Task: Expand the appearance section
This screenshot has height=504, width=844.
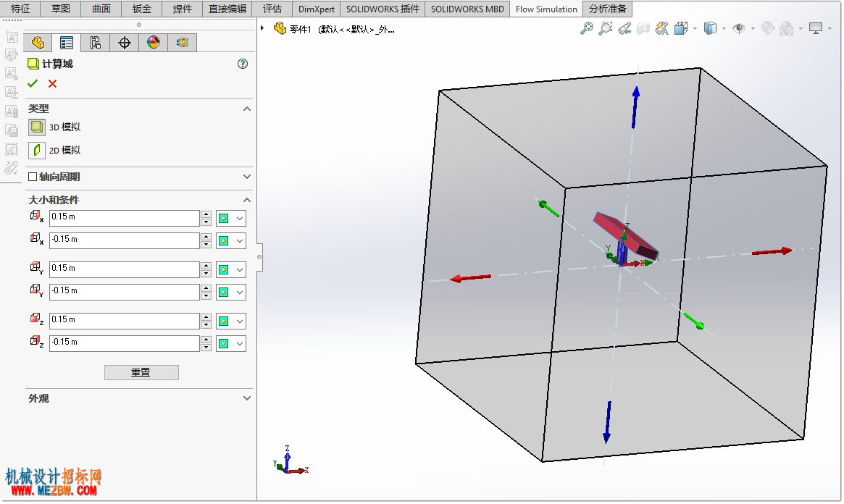Action: point(247,398)
